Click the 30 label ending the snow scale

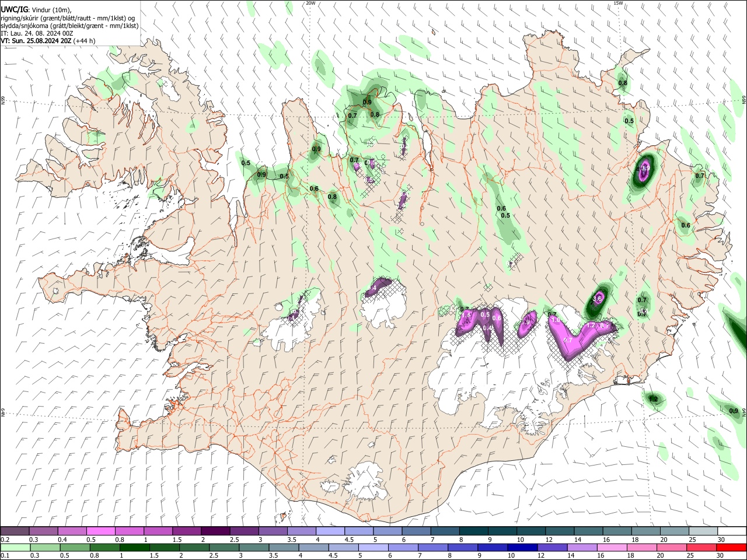tap(721, 540)
